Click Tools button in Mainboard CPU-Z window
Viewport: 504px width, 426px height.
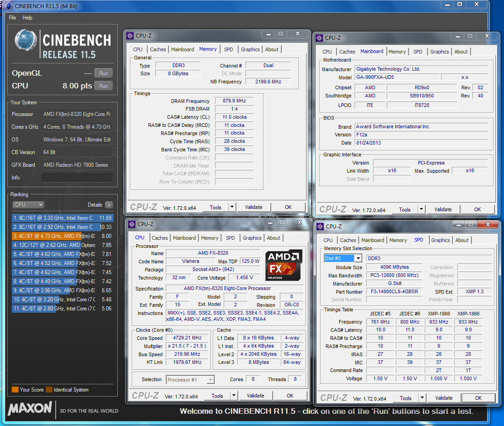[405, 210]
